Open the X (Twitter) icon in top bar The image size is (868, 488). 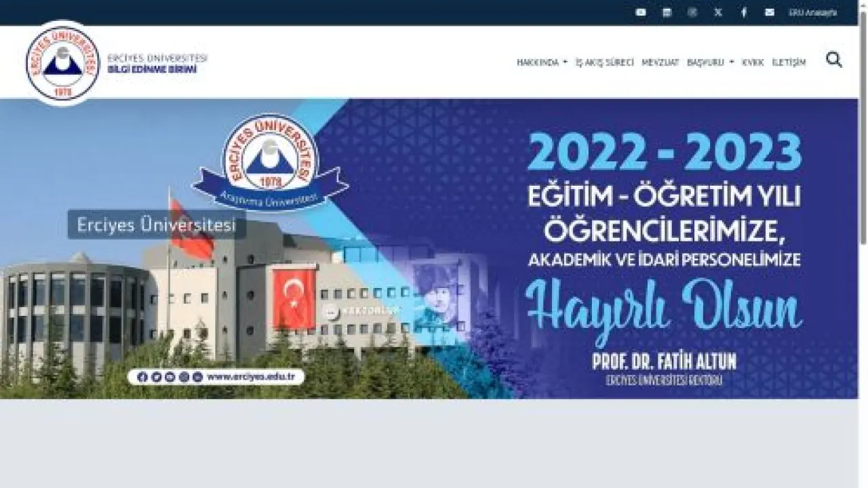point(718,12)
